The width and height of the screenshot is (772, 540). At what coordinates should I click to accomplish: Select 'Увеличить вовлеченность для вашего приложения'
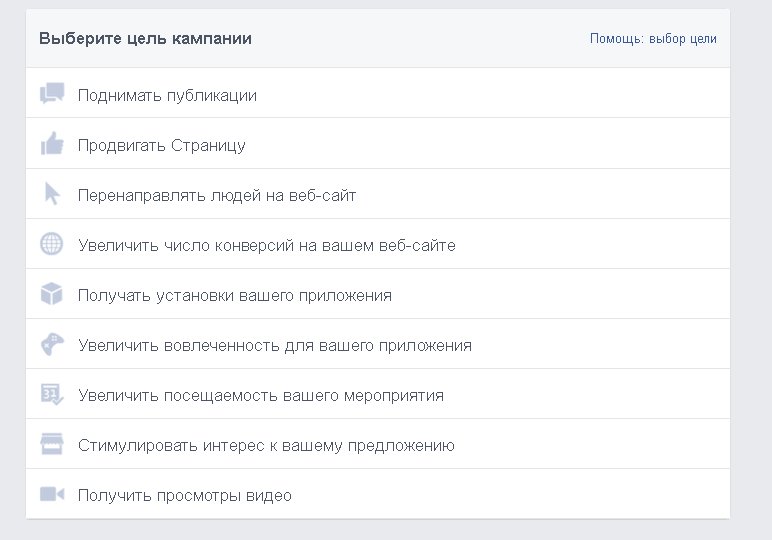pos(274,346)
